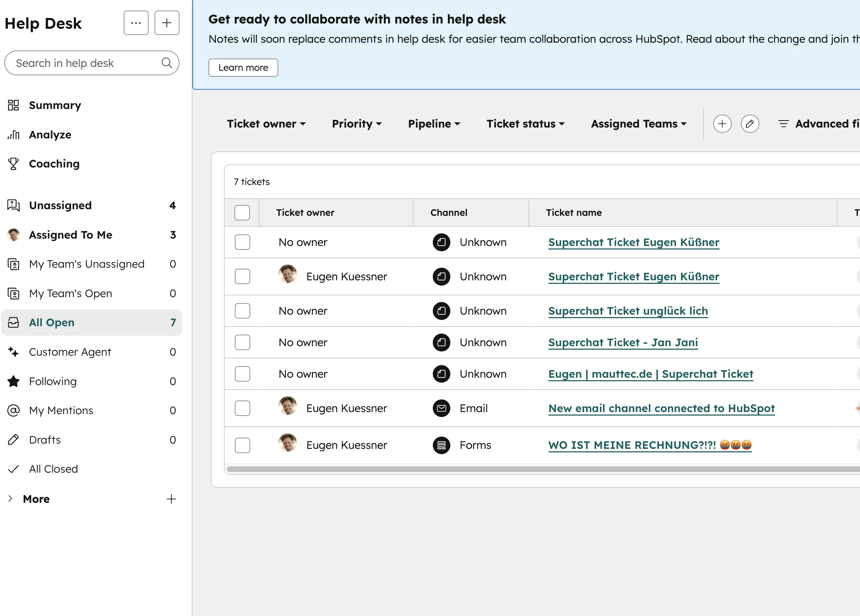
Task: Click the Email channel icon on HubSpot ticket row
Action: (x=441, y=408)
